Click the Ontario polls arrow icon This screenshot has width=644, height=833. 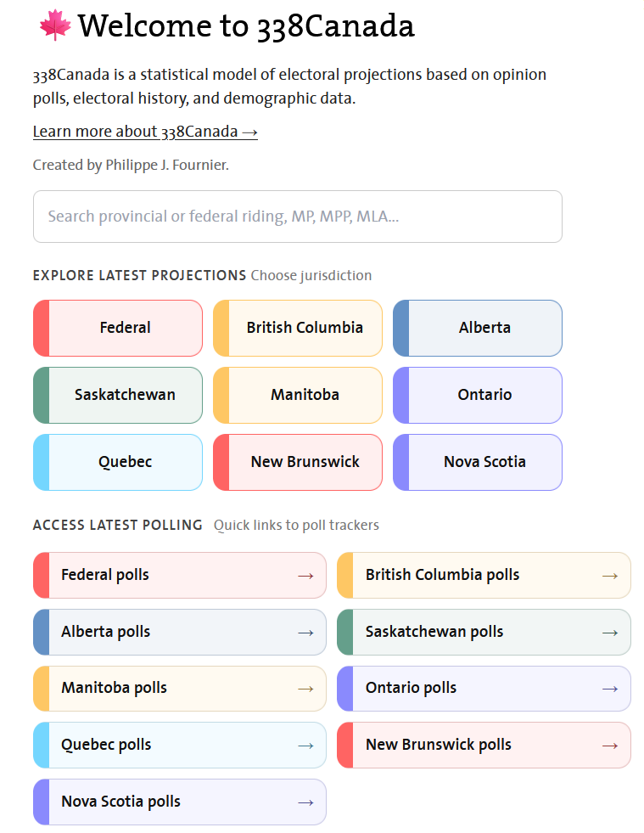[x=610, y=689]
